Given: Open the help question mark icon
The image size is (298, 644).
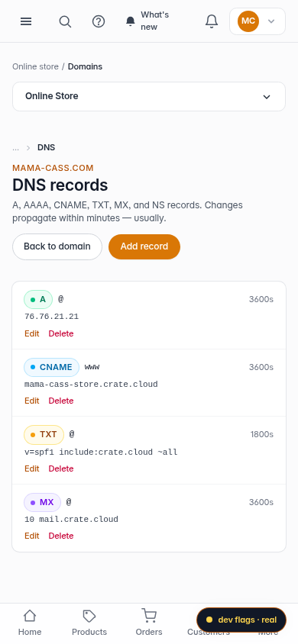Looking at the screenshot, I should tap(99, 21).
